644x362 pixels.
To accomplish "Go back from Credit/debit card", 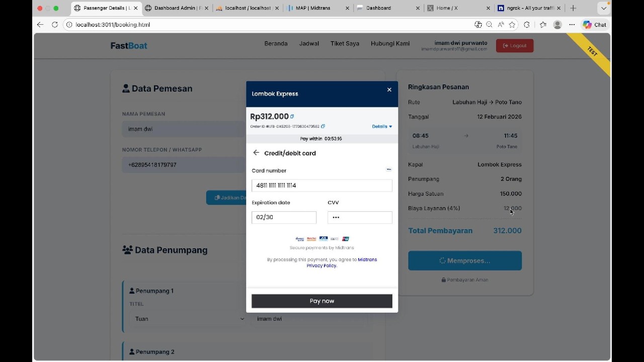I will [256, 153].
